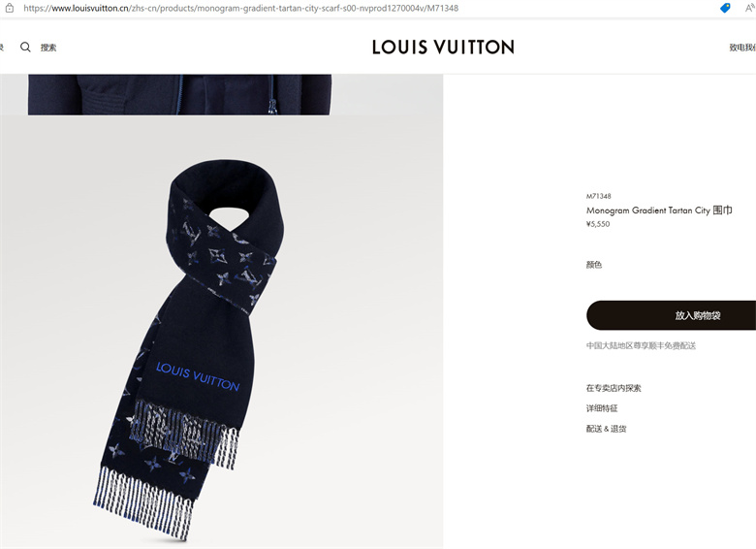
Task: Click the ¥5,550 price text
Action: 598,224
